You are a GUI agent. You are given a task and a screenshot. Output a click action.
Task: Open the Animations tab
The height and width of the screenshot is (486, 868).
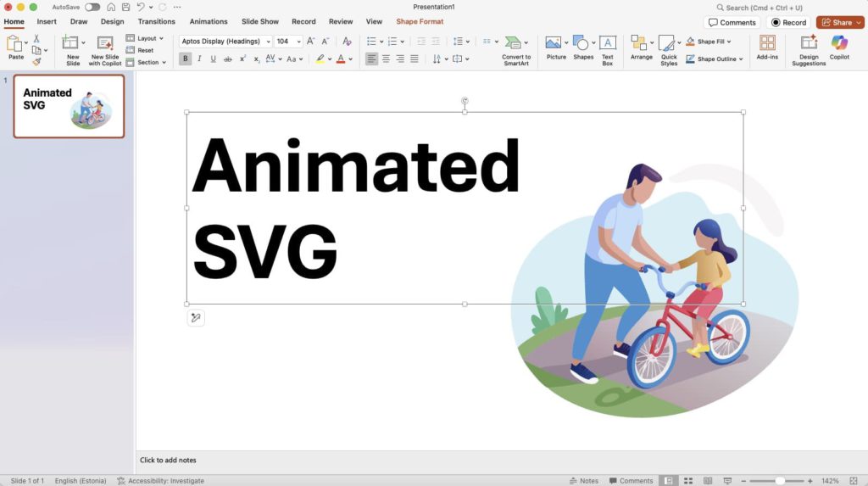209,22
